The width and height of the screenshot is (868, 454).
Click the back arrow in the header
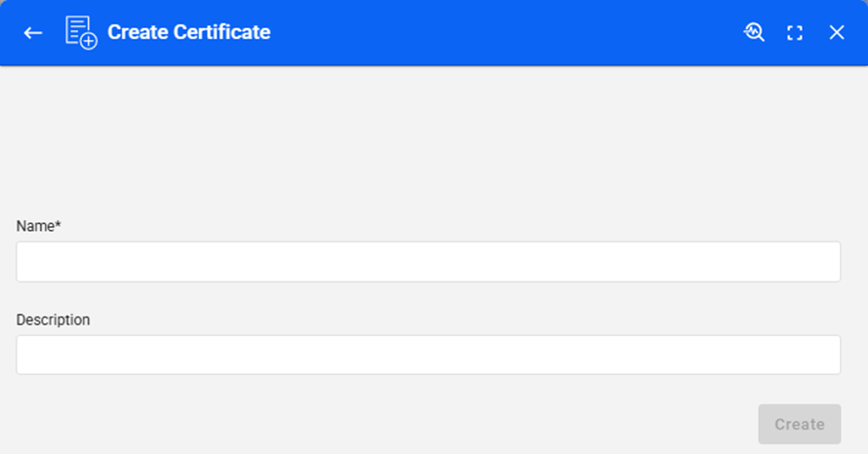33,33
